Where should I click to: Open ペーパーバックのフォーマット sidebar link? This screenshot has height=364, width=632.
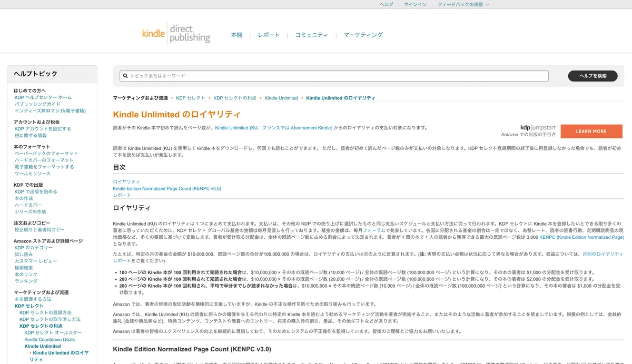pyautogui.click(x=46, y=154)
